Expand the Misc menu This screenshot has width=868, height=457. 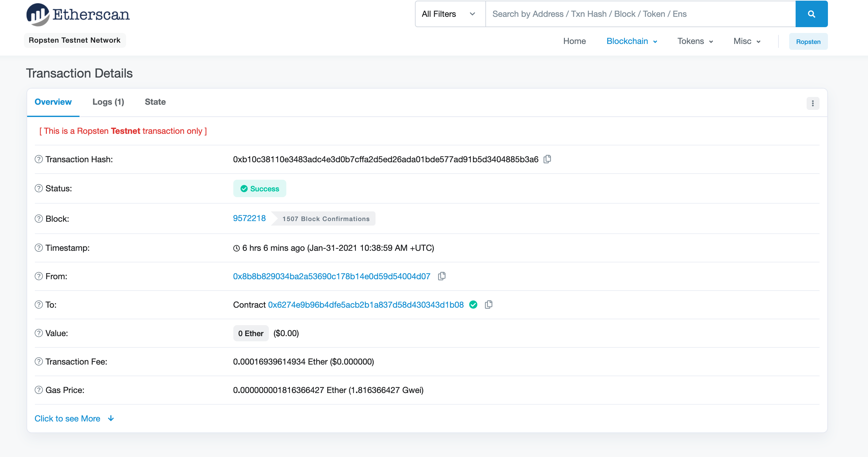click(x=747, y=41)
